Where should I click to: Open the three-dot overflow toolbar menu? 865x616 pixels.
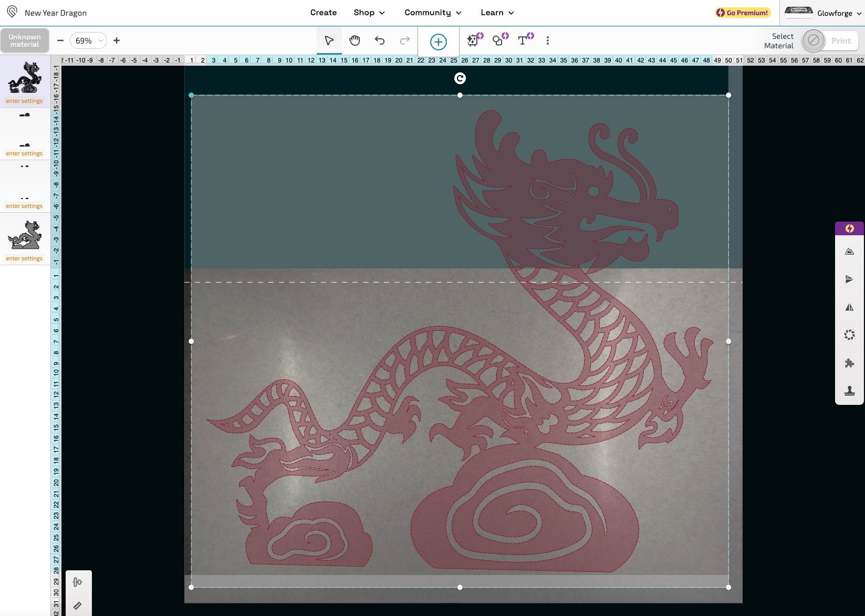547,40
